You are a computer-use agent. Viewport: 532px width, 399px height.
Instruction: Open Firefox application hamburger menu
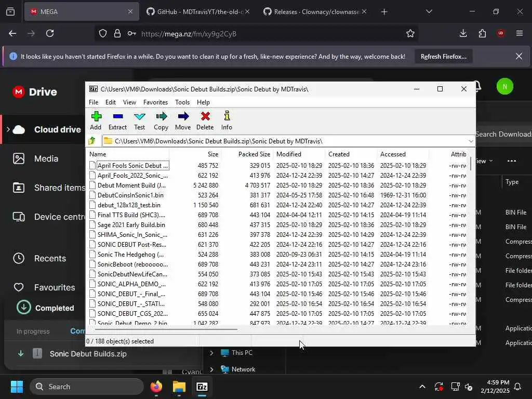519,33
